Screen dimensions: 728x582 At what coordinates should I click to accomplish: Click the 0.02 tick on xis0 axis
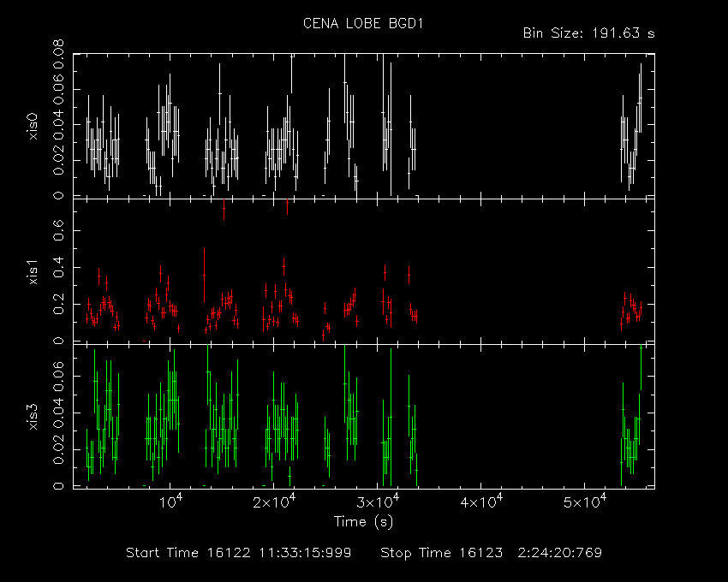(x=58, y=161)
